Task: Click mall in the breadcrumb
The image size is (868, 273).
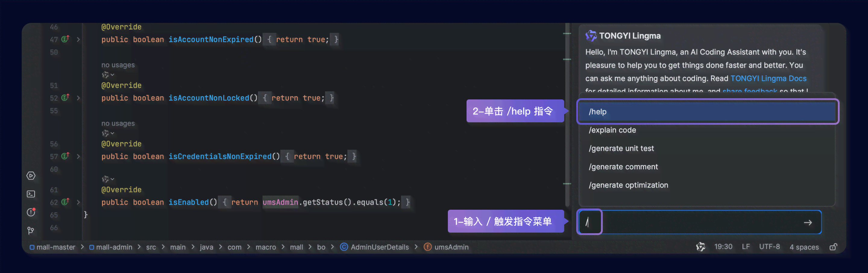Action: click(x=297, y=247)
